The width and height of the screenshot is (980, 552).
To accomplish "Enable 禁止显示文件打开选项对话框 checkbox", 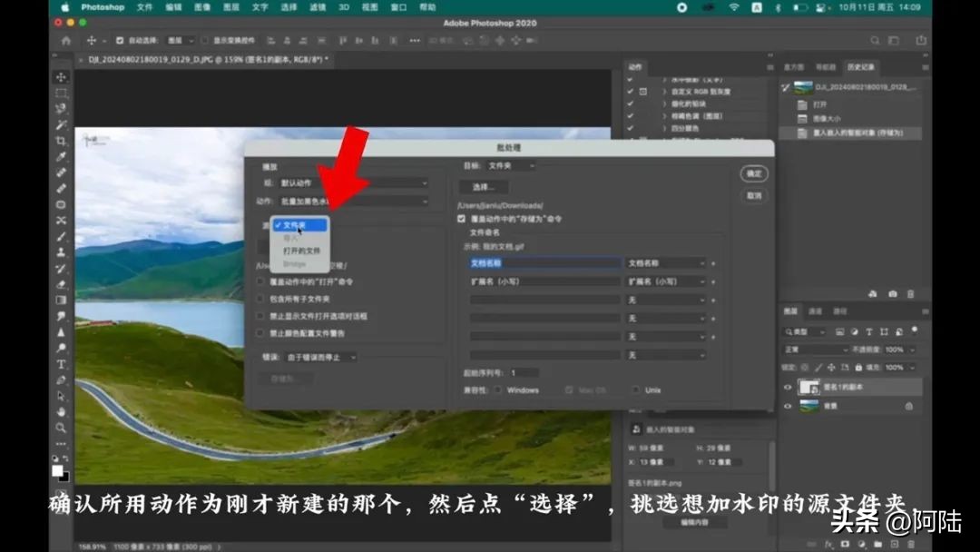I will pos(260,316).
